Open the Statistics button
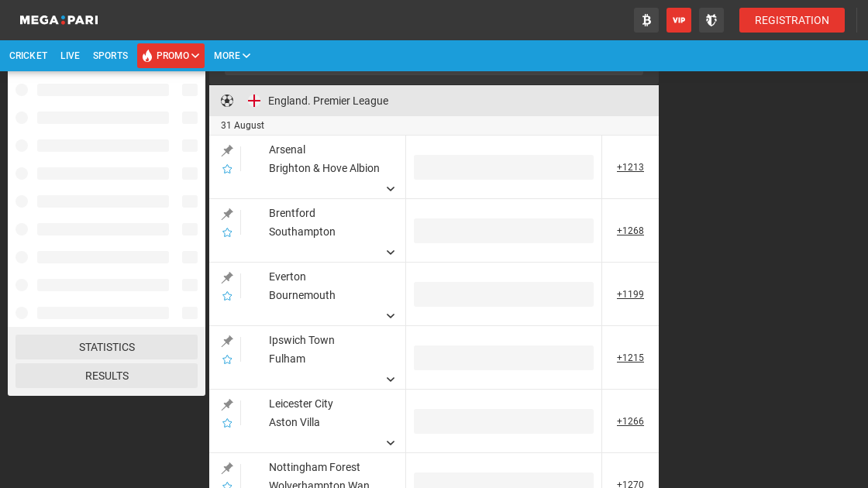Viewport: 868px width, 488px height. pos(107,347)
